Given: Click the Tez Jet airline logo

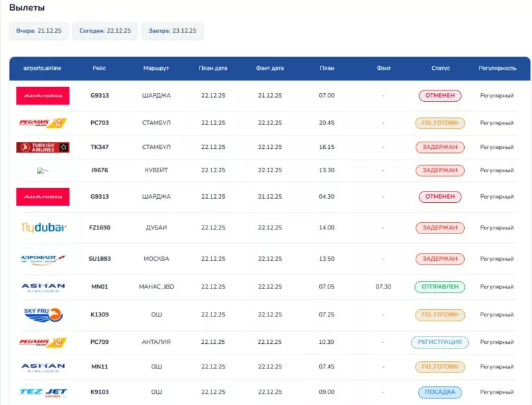Looking at the screenshot, I should click(43, 392).
